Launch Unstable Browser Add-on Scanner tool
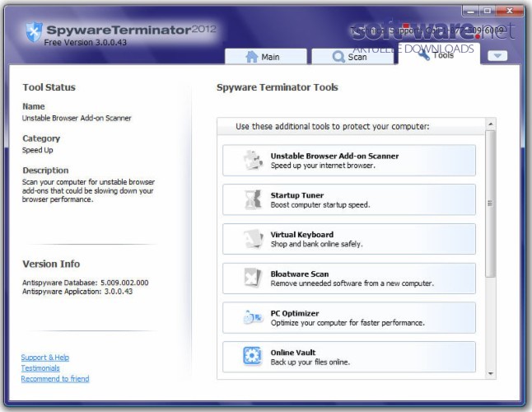This screenshot has width=532, height=412. 349,160
